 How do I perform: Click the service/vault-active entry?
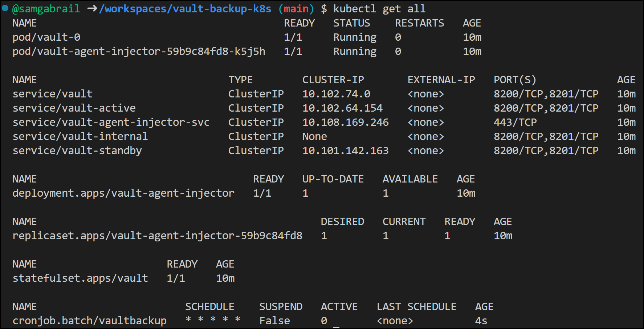click(x=74, y=108)
